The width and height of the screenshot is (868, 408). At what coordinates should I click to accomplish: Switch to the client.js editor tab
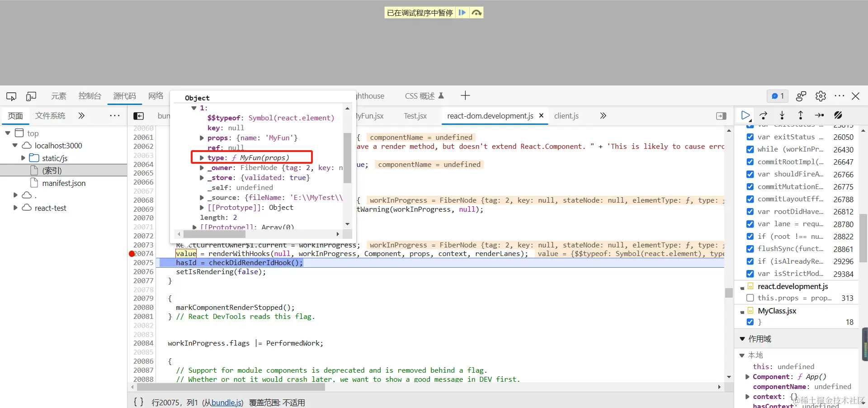(566, 116)
